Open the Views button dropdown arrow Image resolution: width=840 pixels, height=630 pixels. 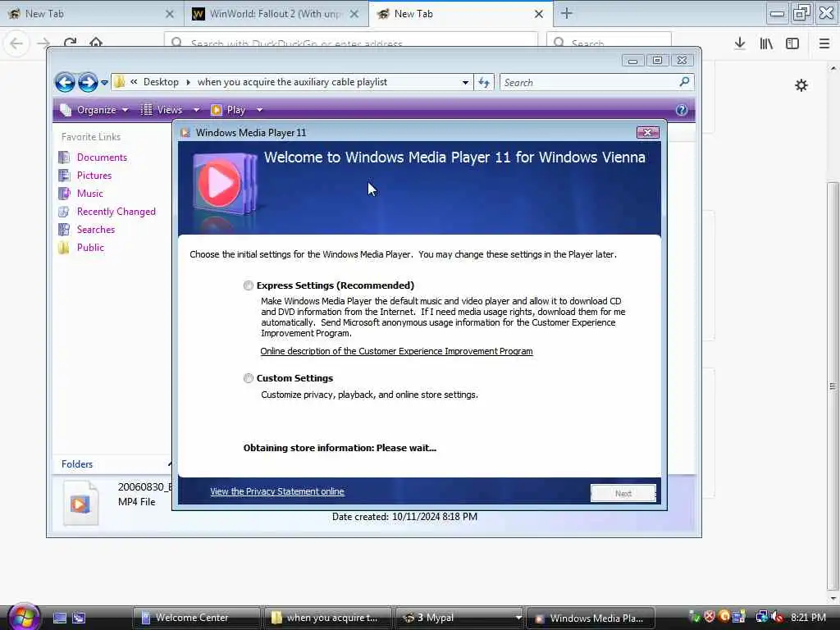pyautogui.click(x=196, y=110)
